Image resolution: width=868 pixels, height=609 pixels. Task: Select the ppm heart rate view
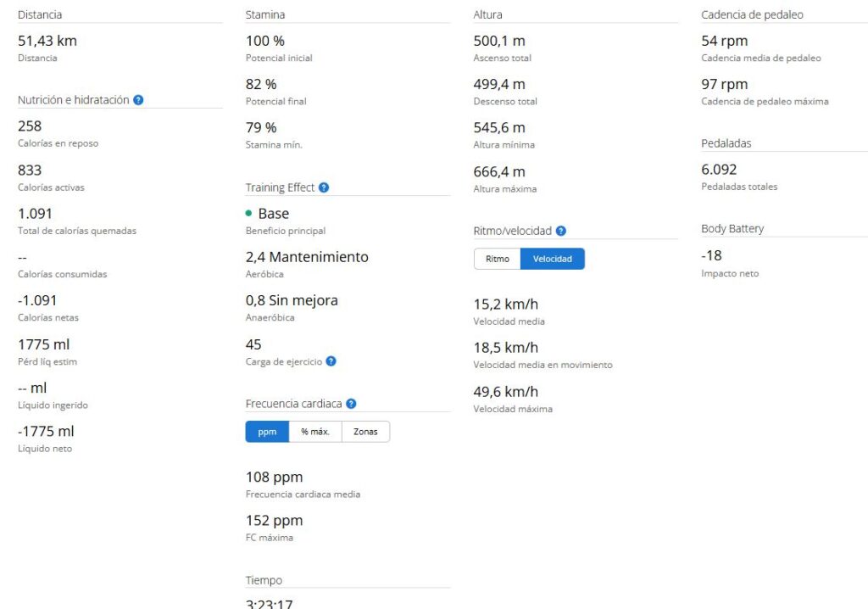267,432
